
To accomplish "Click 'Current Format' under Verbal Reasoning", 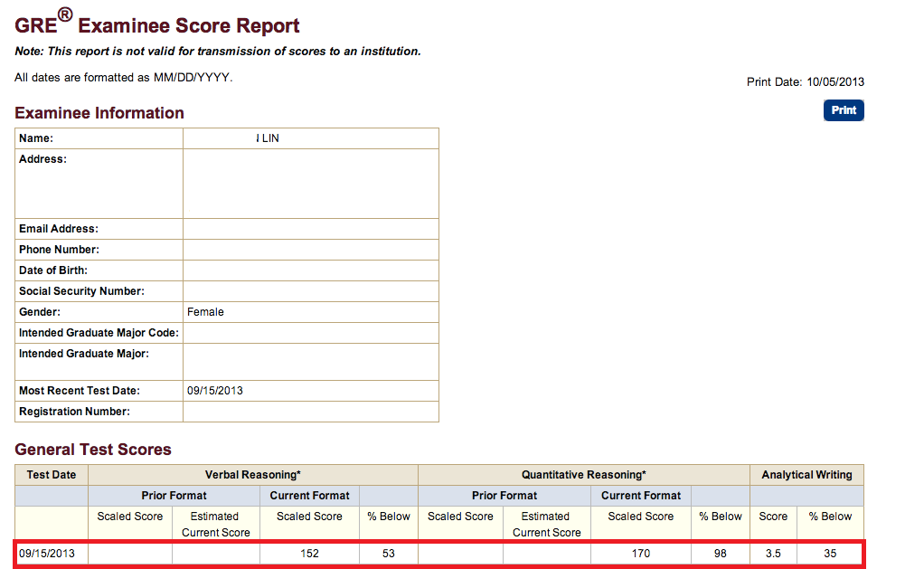I will click(x=309, y=496).
